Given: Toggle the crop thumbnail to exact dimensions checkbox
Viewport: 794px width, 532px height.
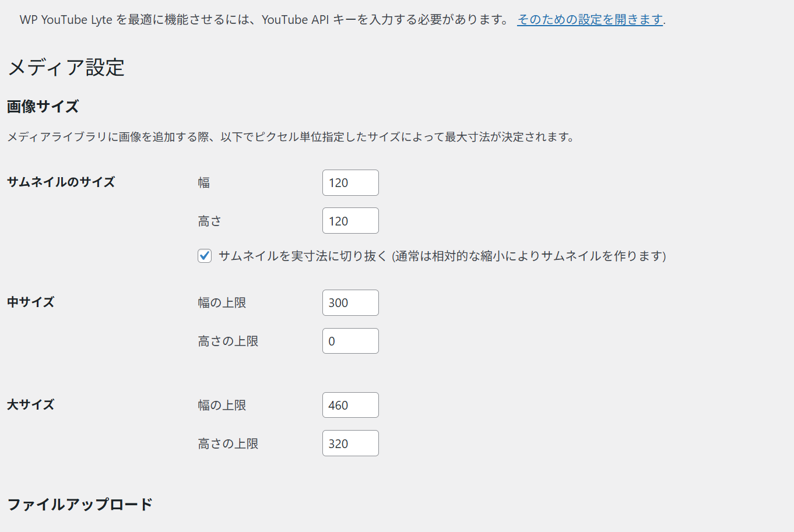Looking at the screenshot, I should click(x=205, y=256).
